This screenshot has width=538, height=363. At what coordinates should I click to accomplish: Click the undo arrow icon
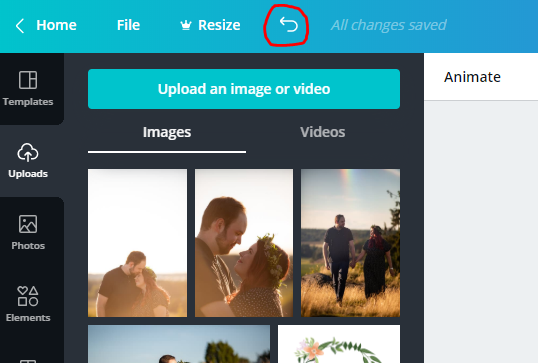[x=289, y=25]
